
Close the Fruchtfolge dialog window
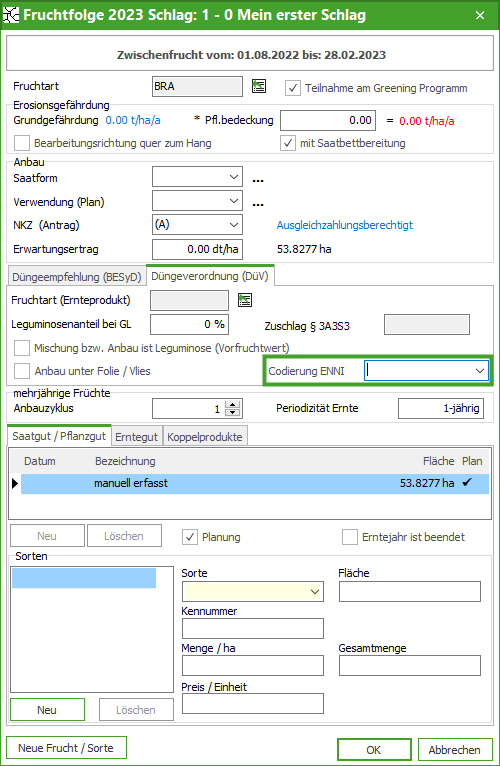(x=480, y=15)
